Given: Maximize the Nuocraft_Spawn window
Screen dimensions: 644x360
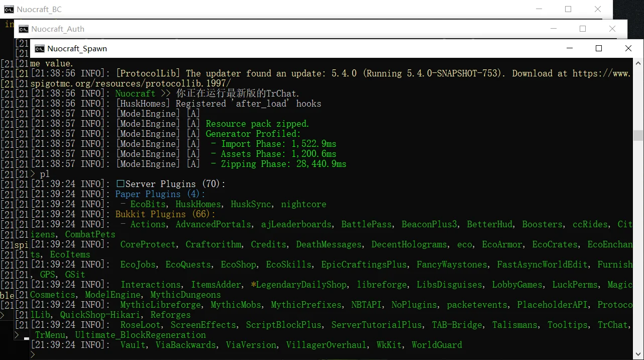Looking at the screenshot, I should tap(599, 48).
